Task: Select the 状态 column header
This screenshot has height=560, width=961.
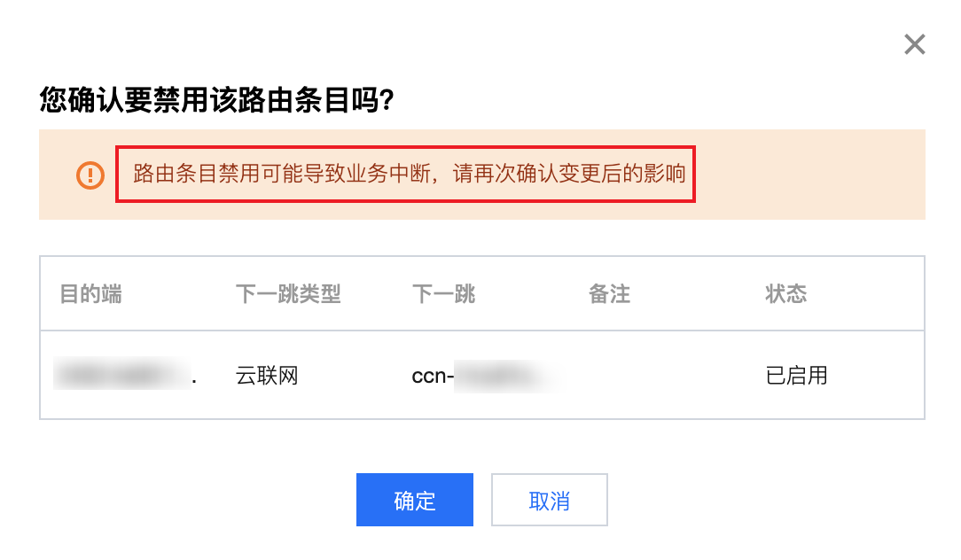Action: 785,294
